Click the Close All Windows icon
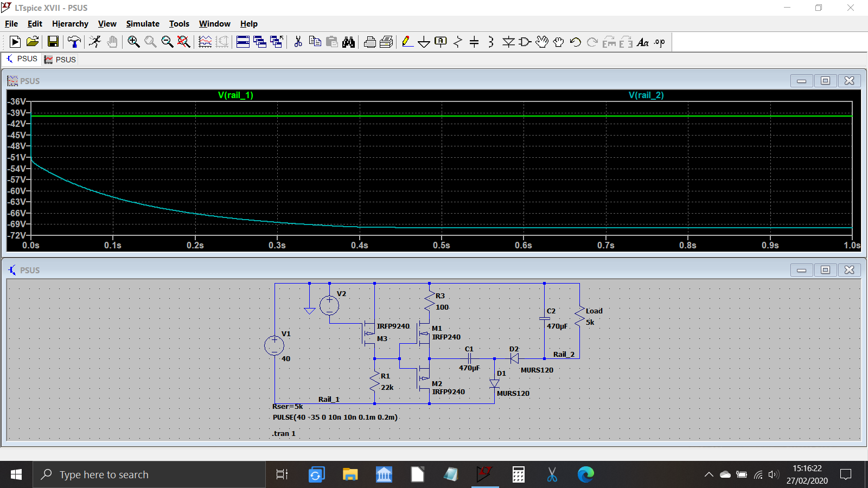The width and height of the screenshot is (868, 488). pos(277,42)
